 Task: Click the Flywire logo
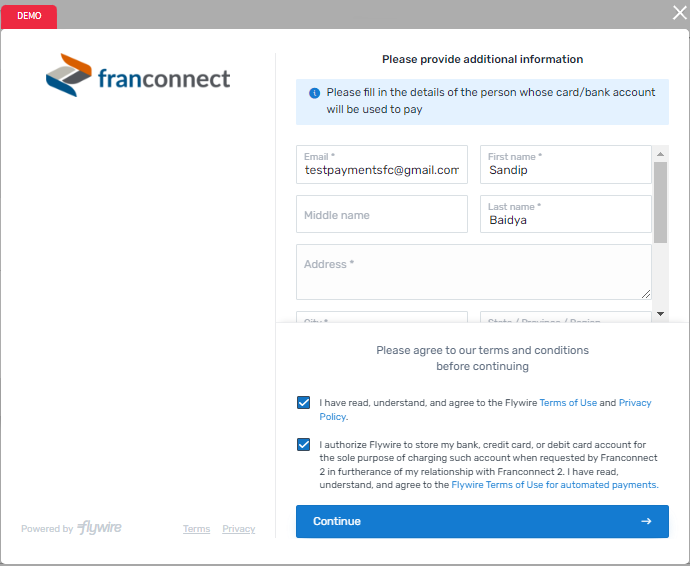(x=100, y=528)
